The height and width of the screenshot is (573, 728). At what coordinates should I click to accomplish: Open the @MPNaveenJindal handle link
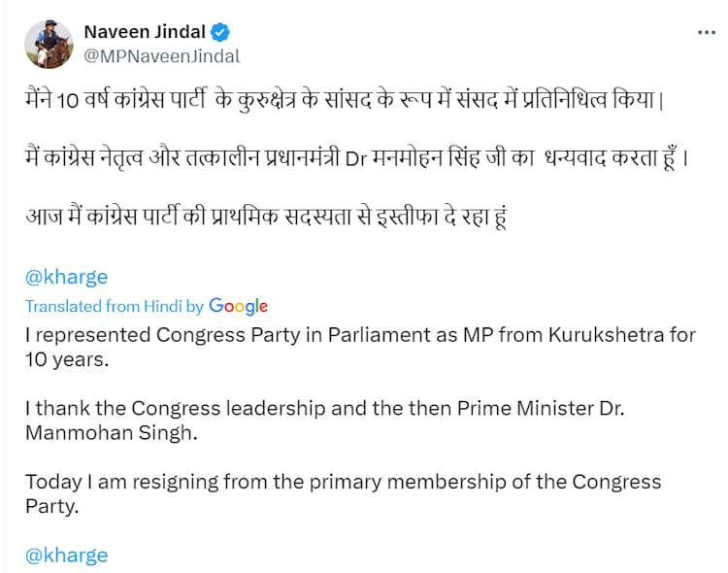click(162, 56)
